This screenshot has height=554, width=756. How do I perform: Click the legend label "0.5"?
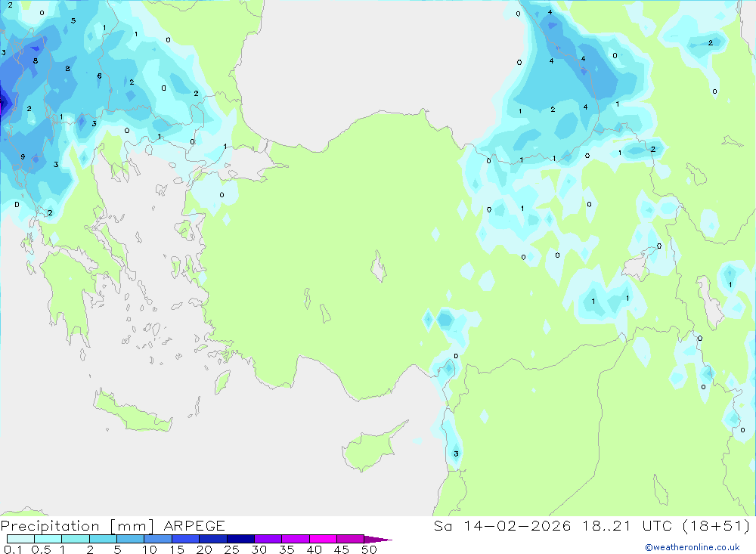[x=41, y=549]
